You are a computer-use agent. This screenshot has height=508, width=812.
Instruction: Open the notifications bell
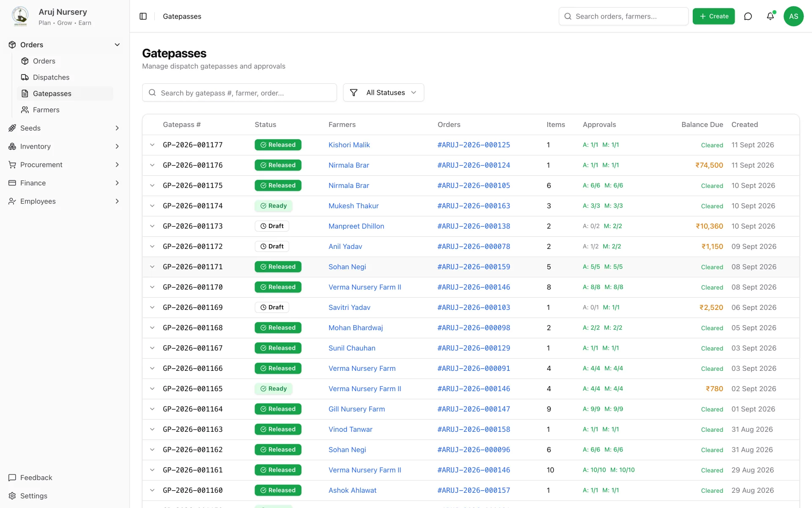coord(770,16)
